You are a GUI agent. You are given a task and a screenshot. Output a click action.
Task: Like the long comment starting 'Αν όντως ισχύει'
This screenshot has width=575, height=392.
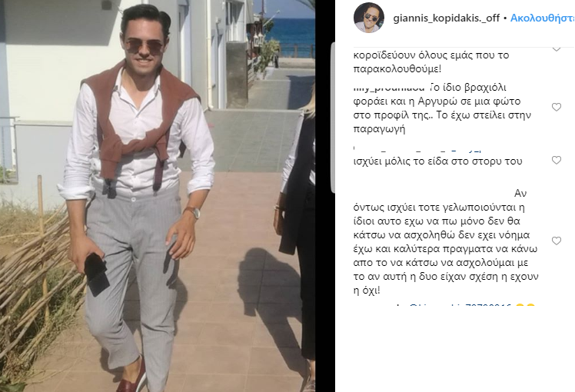pyautogui.click(x=557, y=241)
